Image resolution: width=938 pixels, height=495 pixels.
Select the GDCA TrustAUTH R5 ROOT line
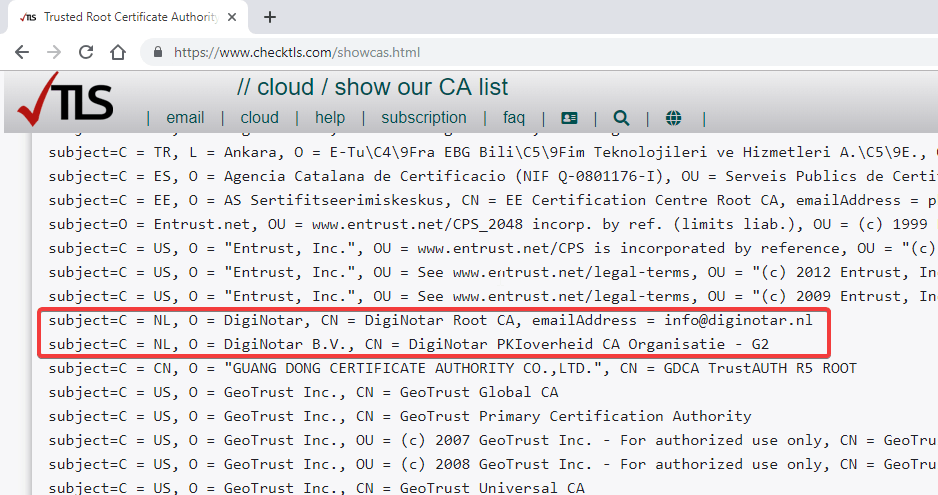(453, 369)
